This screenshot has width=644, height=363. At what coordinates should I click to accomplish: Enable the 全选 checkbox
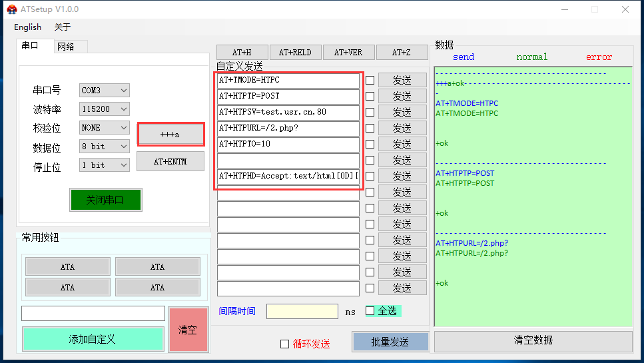370,311
